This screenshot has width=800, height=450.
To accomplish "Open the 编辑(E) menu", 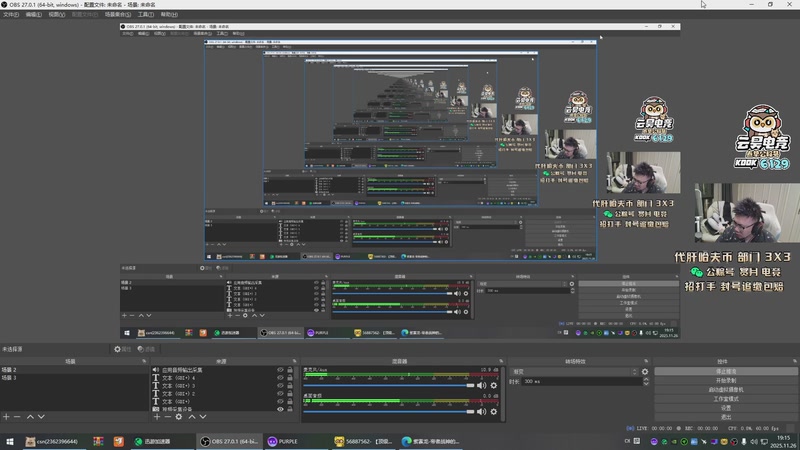I will click(33, 14).
